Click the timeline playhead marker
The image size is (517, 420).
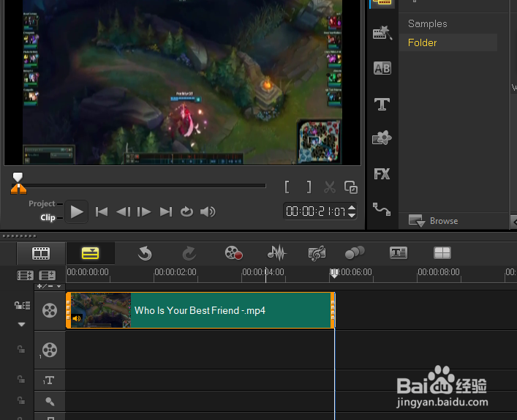334,273
